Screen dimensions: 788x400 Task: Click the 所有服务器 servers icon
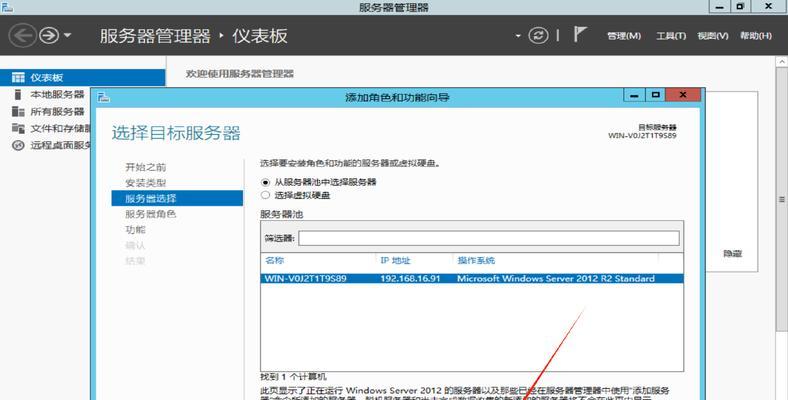[x=18, y=112]
